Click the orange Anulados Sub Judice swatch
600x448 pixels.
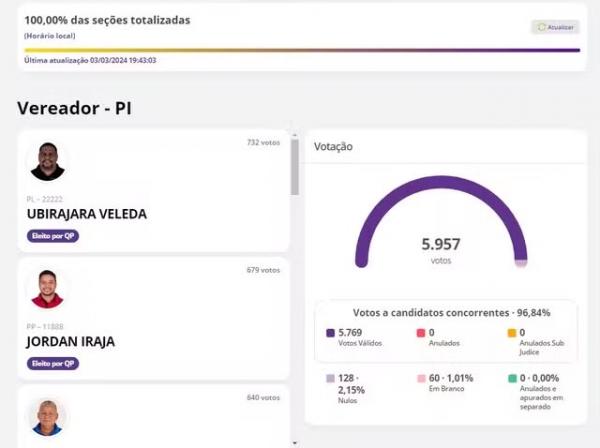pyautogui.click(x=512, y=333)
